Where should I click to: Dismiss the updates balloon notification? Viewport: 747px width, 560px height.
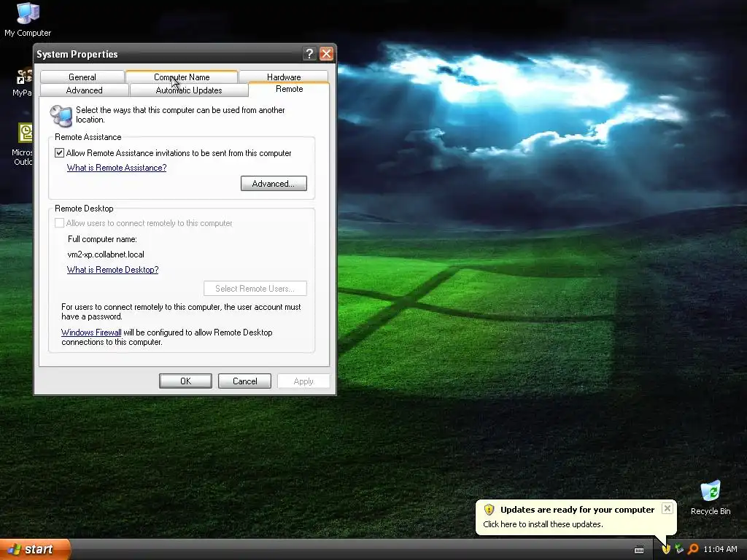point(667,508)
